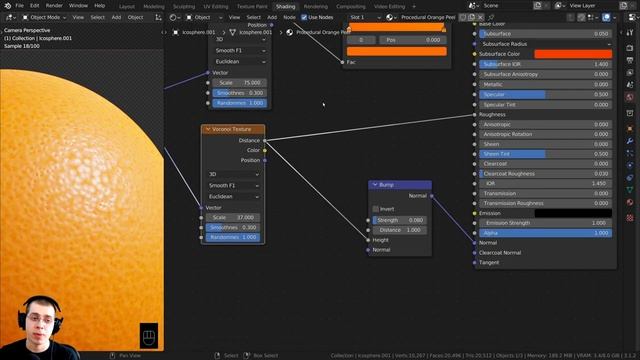The image size is (640, 360).
Task: Open lower Voronoi node Euclidean dropdown
Action: pyautogui.click(x=233, y=196)
